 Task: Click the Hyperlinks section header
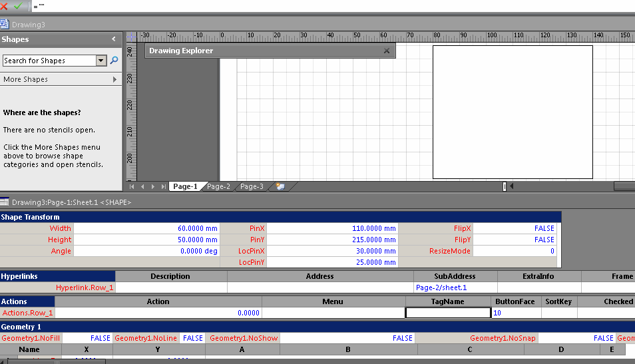pyautogui.click(x=57, y=276)
